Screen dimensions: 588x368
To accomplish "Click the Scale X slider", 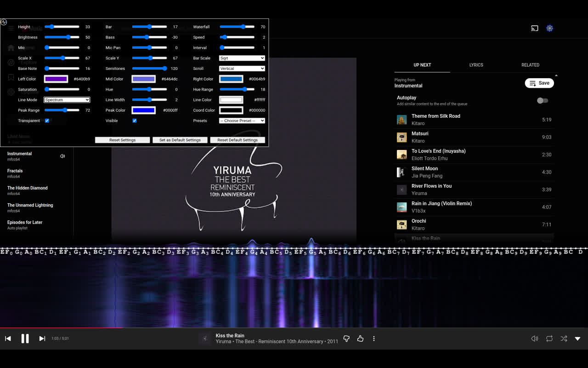I will 62,58.
